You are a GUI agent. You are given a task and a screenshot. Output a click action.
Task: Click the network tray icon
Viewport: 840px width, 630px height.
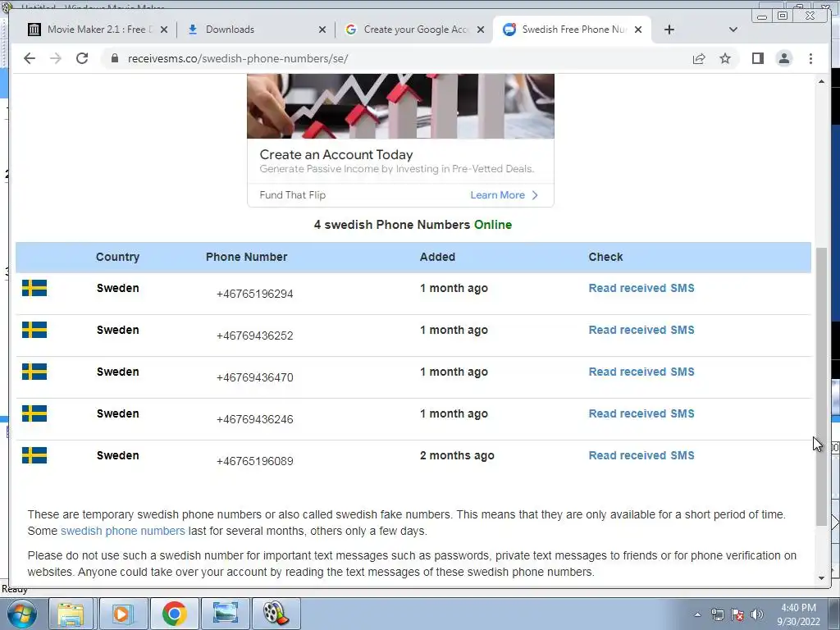pos(717,614)
